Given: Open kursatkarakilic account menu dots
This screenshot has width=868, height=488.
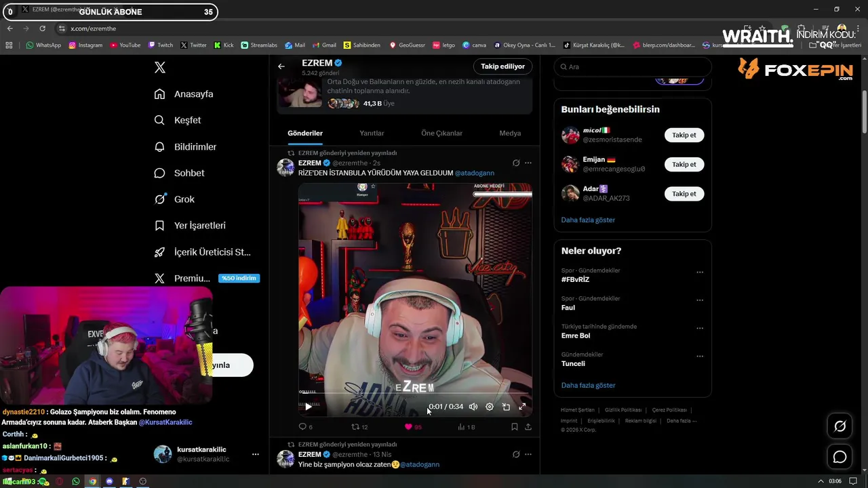Looking at the screenshot, I should tap(256, 454).
